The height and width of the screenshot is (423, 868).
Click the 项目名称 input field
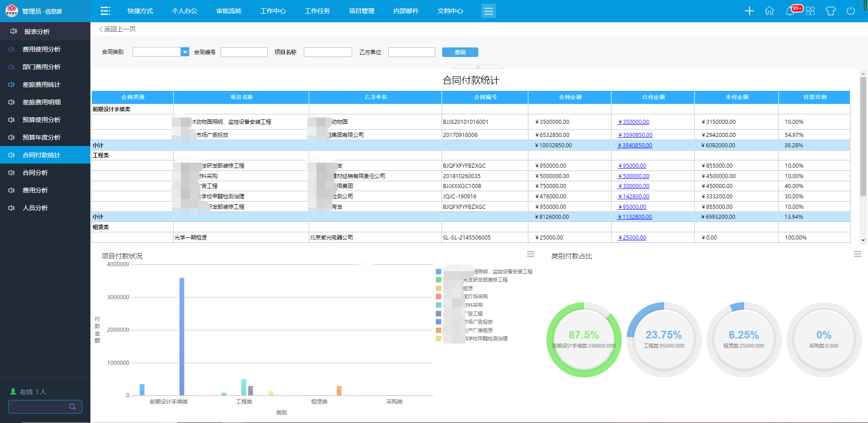pyautogui.click(x=328, y=52)
